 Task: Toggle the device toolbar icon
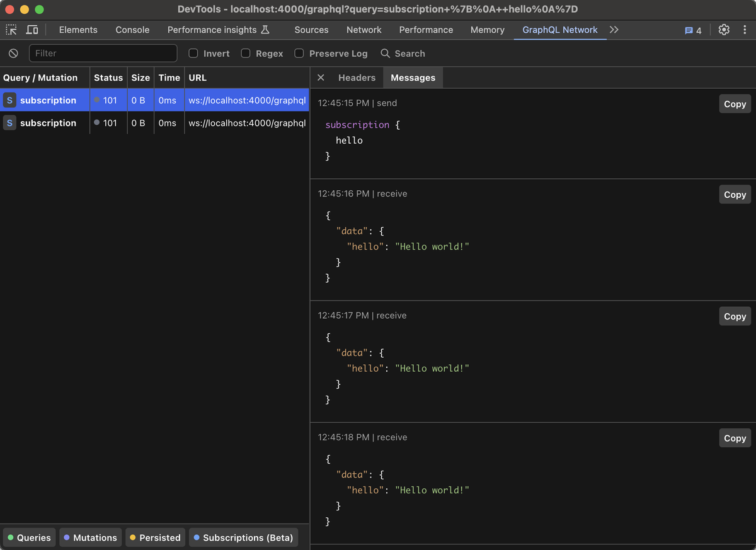click(x=32, y=29)
